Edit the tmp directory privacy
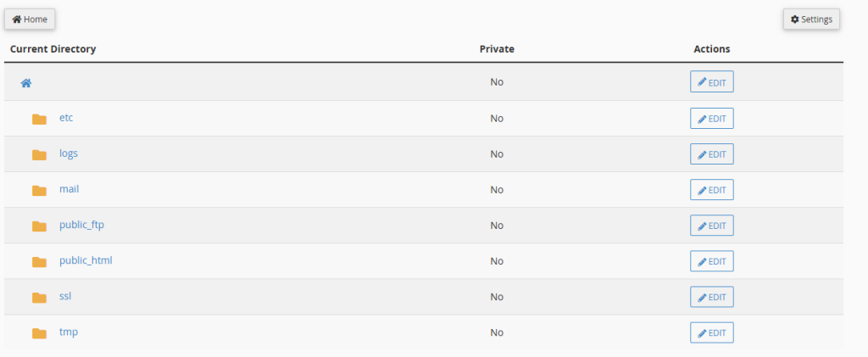 (712, 332)
